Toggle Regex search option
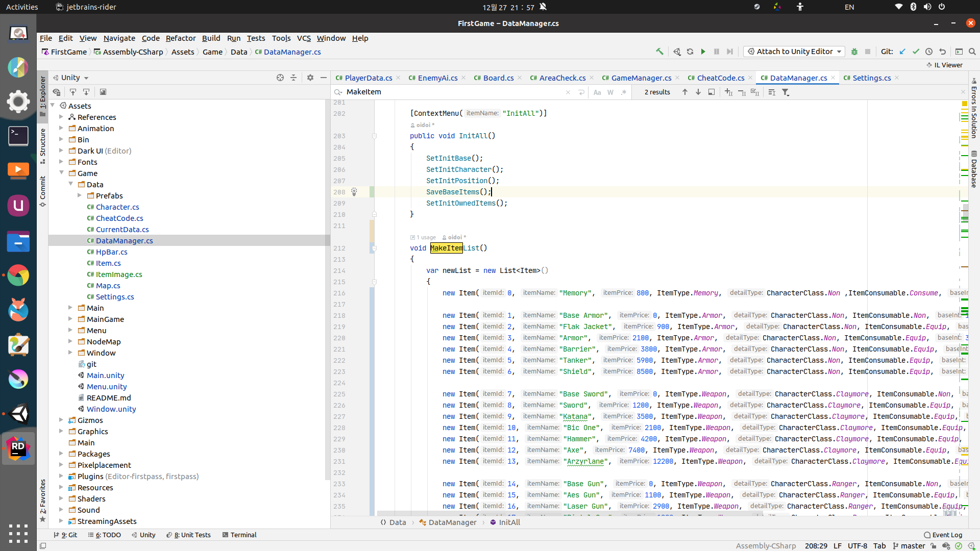 (624, 92)
